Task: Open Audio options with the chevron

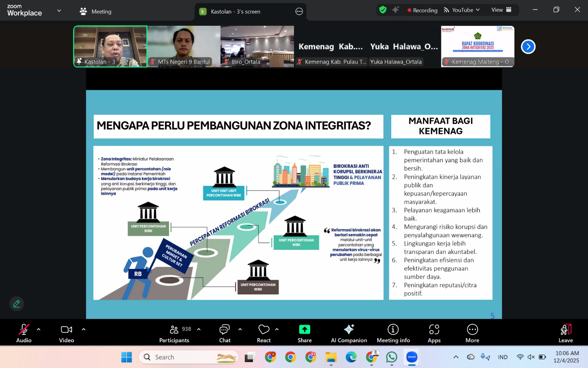Action: click(x=39, y=329)
